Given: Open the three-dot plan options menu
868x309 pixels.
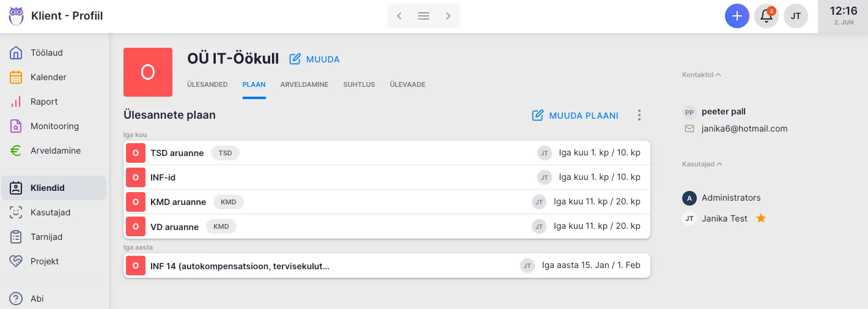Looking at the screenshot, I should [639, 115].
